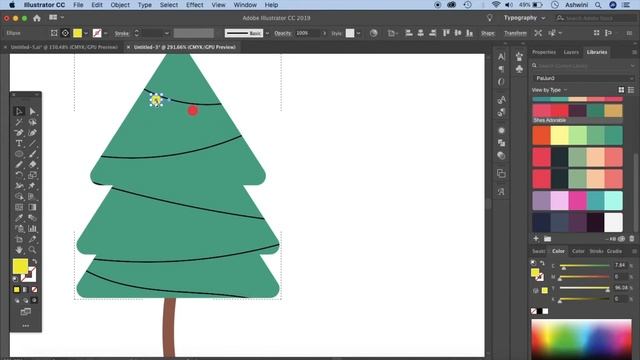Choose the Magic Wand tool
The width and height of the screenshot is (640, 360).
(x=19, y=122)
